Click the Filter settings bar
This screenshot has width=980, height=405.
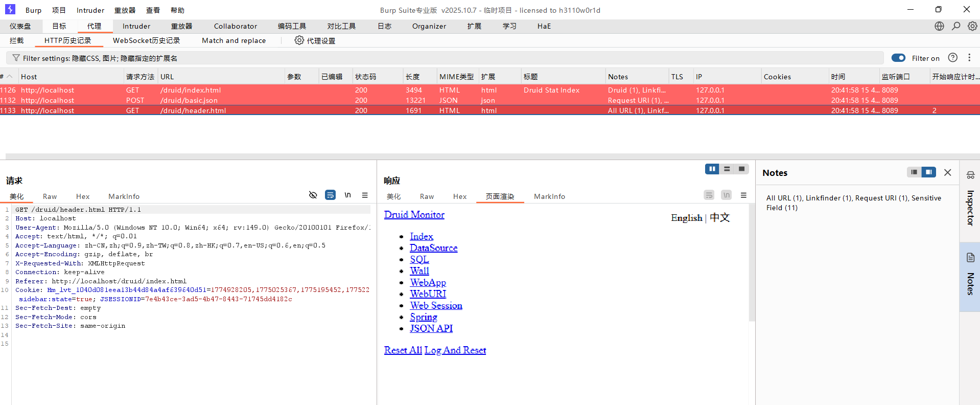click(445, 58)
